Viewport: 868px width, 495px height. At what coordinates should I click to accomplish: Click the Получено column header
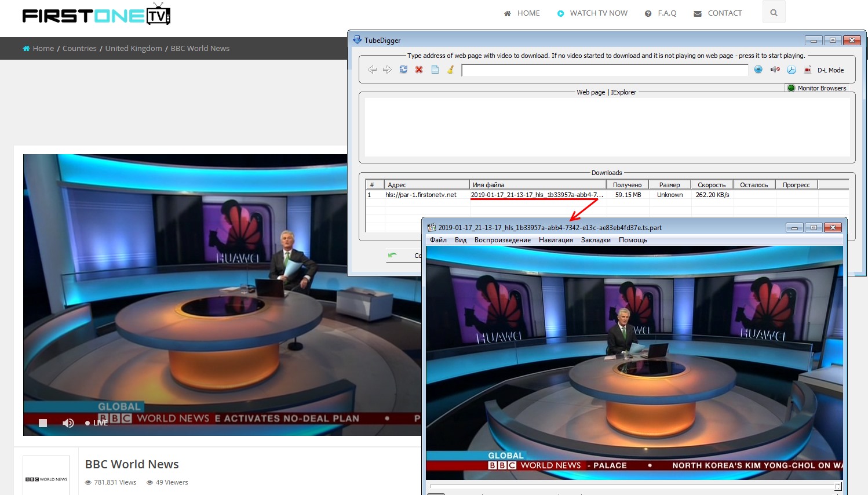(x=627, y=185)
